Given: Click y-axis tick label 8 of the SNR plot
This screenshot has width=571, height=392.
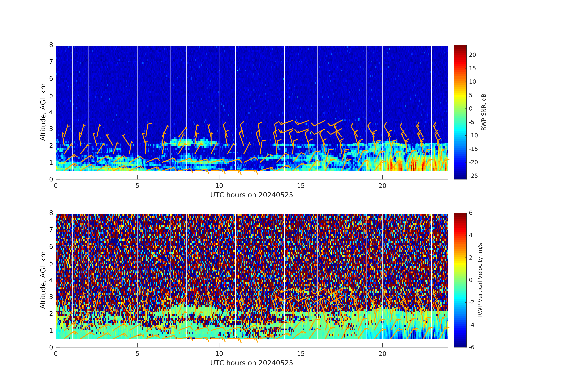Looking at the screenshot, I should pyautogui.click(x=51, y=45).
